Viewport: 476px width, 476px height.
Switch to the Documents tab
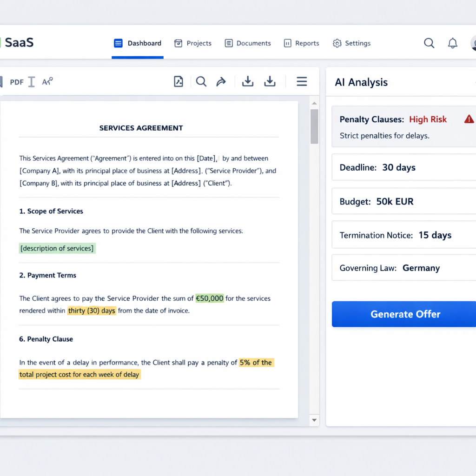point(248,43)
